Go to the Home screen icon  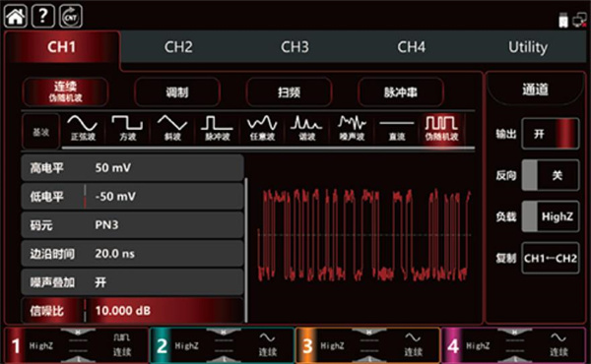coord(15,16)
